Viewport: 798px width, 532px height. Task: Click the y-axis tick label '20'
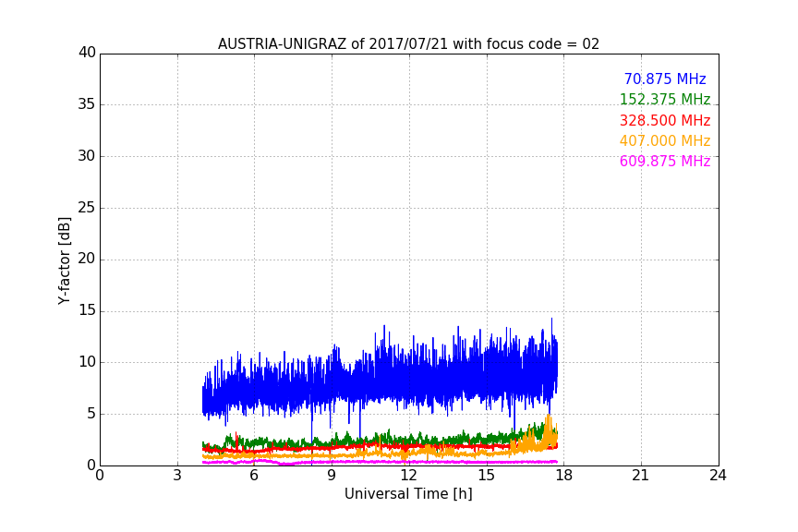[x=87, y=260]
